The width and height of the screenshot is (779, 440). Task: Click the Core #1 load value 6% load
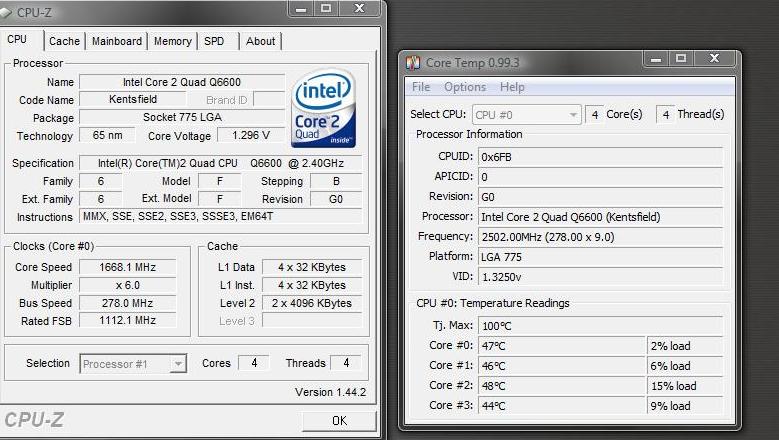click(685, 366)
